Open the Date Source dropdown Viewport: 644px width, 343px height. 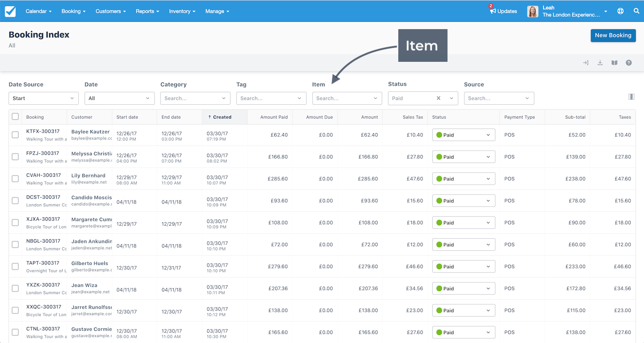(x=43, y=98)
